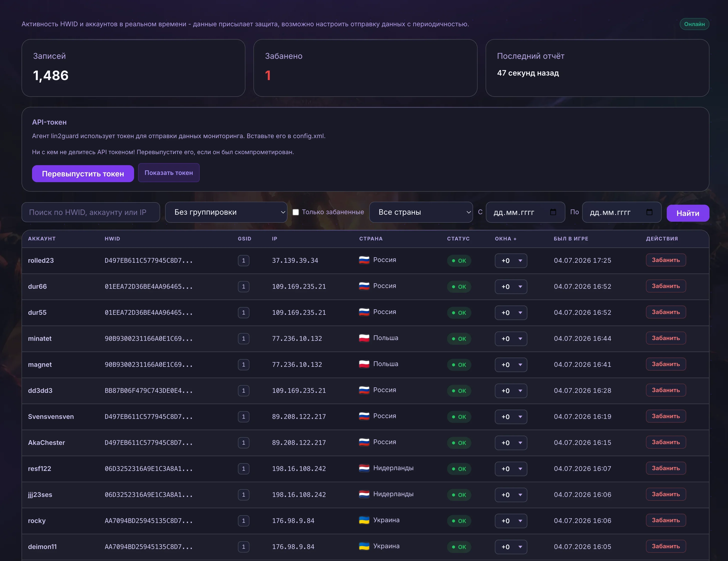Click IP 37.139.39.34 in rolled23 row
This screenshot has height=561, width=728.
click(x=295, y=261)
